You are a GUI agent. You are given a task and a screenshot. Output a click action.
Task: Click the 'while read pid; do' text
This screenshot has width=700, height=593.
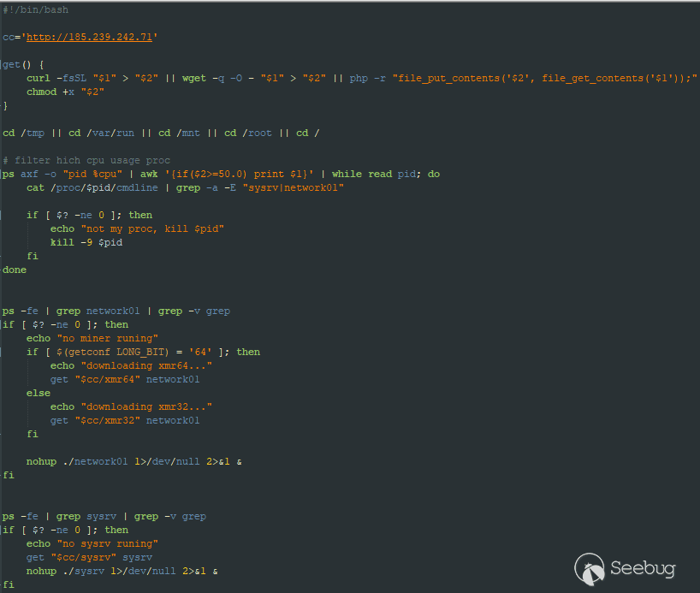click(386, 175)
